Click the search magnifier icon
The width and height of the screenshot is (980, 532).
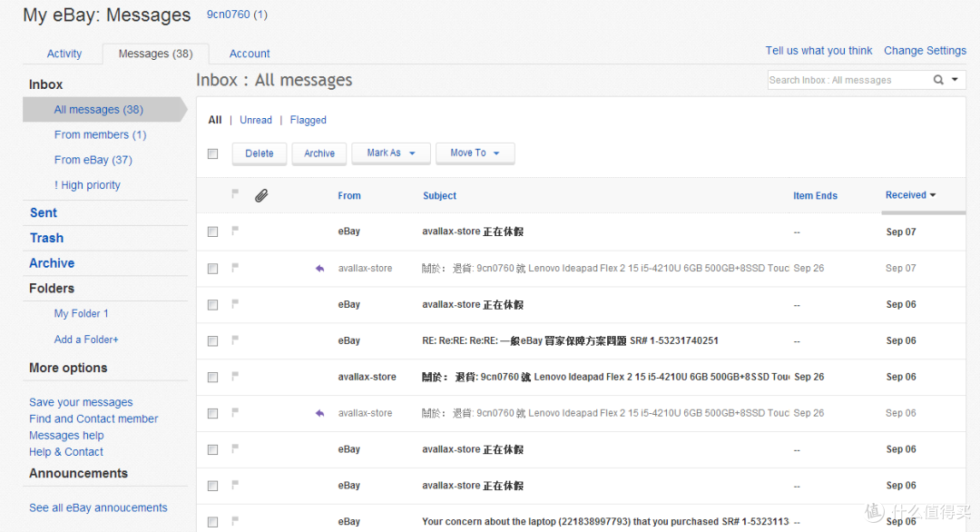(938, 80)
